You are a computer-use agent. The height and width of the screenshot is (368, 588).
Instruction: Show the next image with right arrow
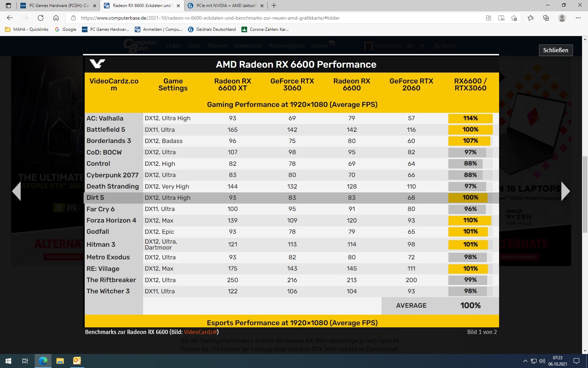(x=566, y=191)
